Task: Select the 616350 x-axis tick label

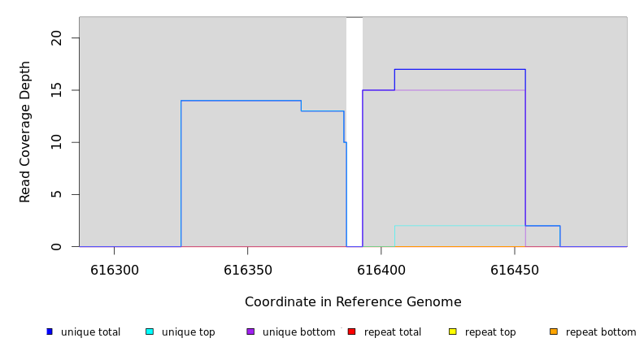Action: coord(247,270)
